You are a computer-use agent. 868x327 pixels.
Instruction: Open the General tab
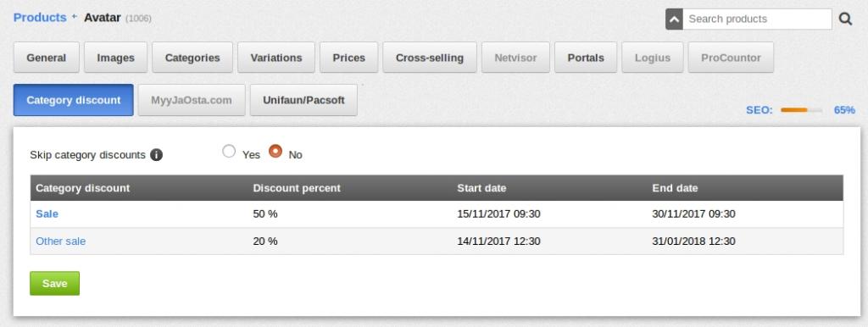pyautogui.click(x=47, y=58)
